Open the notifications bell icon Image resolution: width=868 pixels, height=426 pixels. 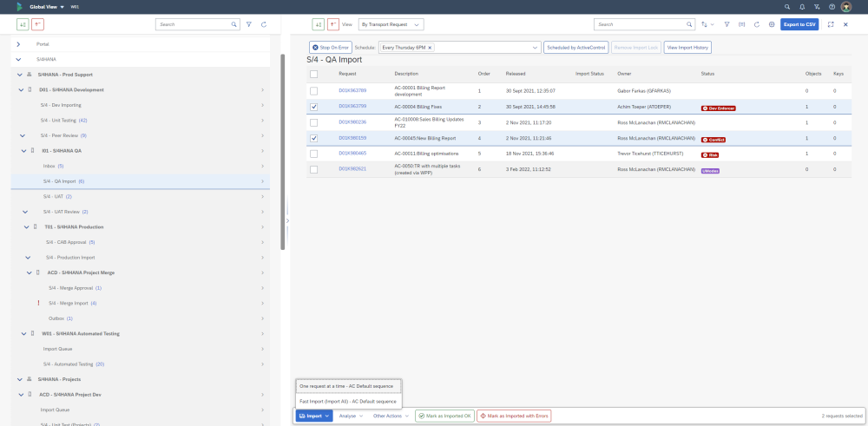pyautogui.click(x=801, y=6)
